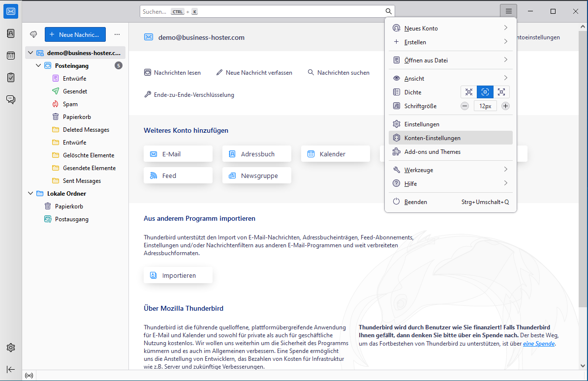588x381 pixels.
Task: Open the hamburger app menu button
Action: (508, 11)
